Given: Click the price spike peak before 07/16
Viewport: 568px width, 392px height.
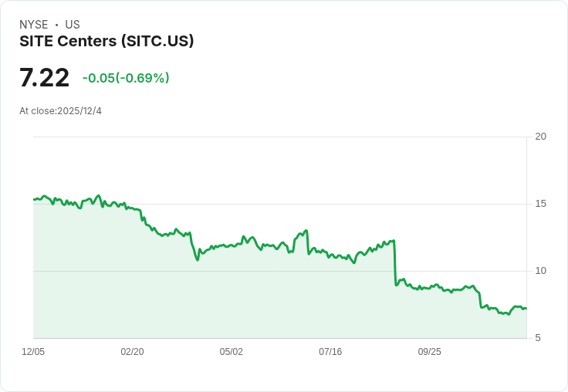Looking at the screenshot, I should (x=306, y=231).
